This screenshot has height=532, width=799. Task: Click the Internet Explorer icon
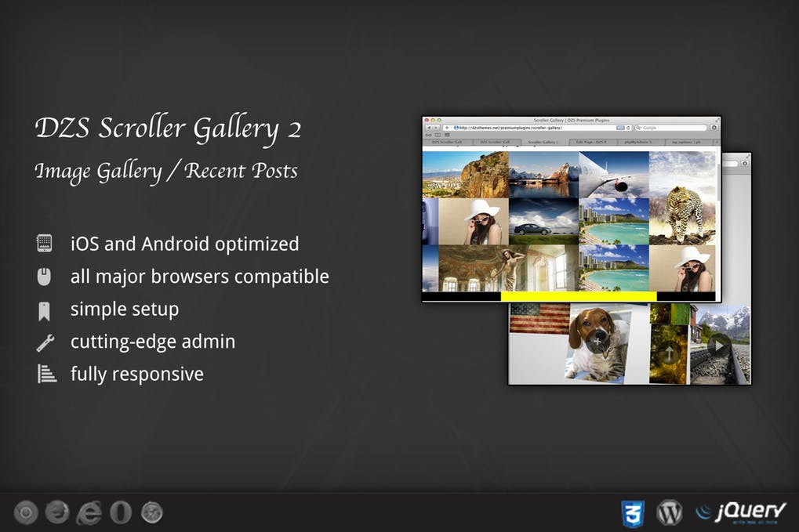pos(91,513)
